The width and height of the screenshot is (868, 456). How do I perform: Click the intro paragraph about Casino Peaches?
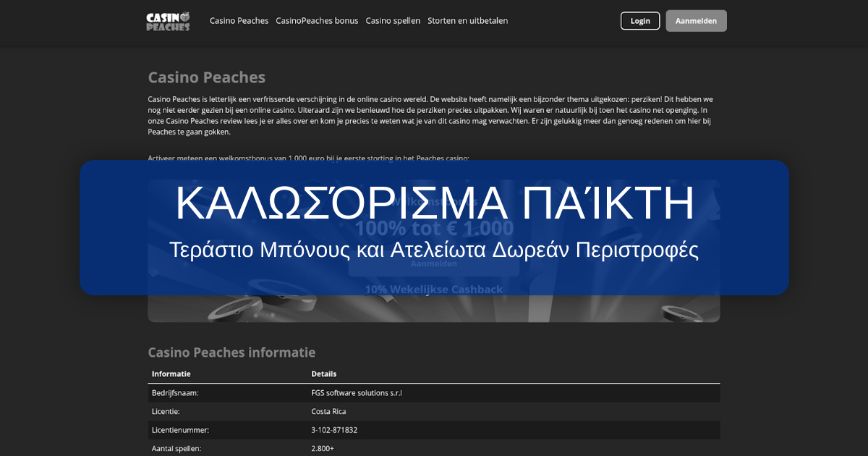pyautogui.click(x=431, y=116)
